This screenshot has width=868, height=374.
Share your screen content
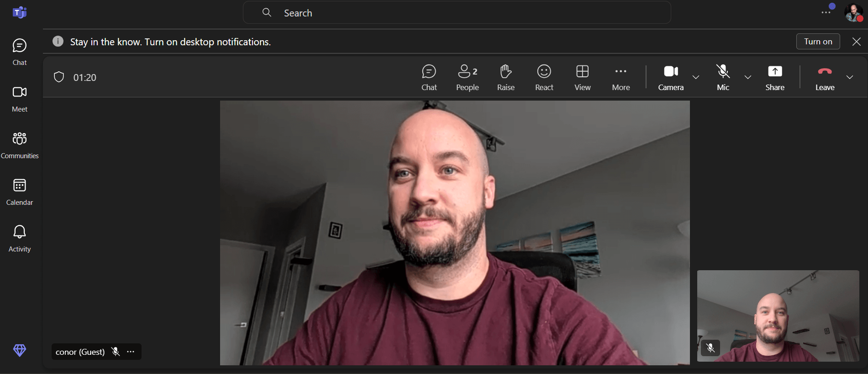click(x=775, y=77)
